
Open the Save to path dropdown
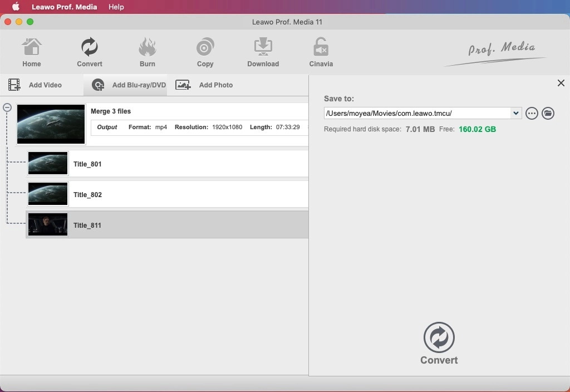pyautogui.click(x=516, y=113)
